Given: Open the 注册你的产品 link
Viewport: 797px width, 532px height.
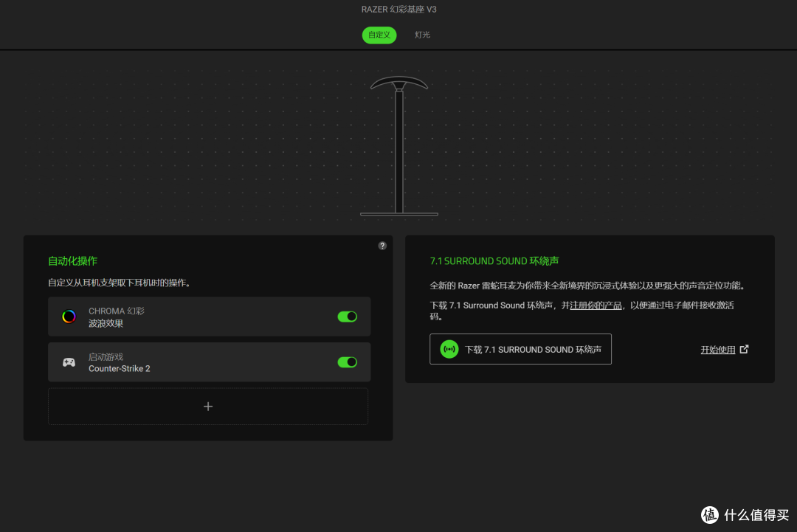Looking at the screenshot, I should coord(596,305).
